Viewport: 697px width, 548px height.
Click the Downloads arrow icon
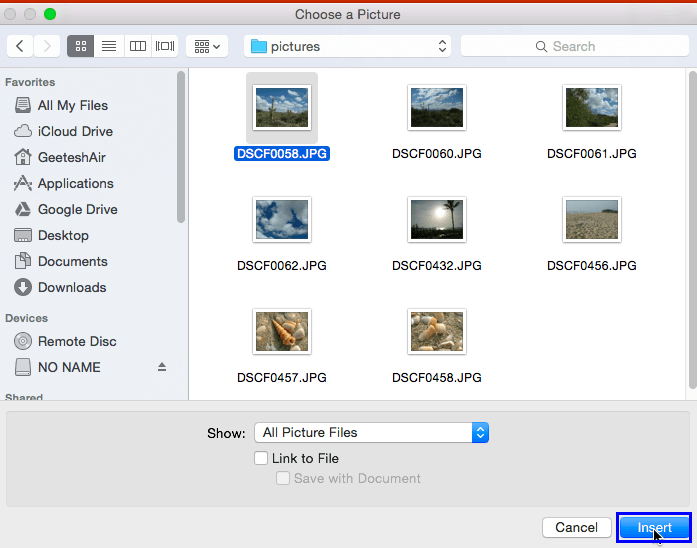(x=23, y=288)
